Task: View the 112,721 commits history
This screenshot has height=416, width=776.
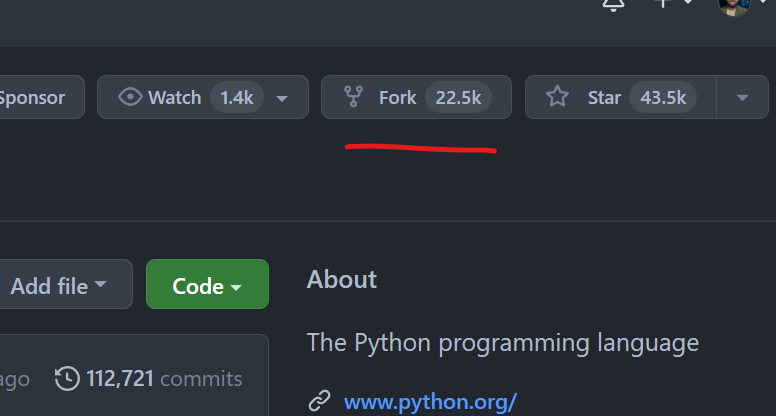Action: [x=148, y=379]
